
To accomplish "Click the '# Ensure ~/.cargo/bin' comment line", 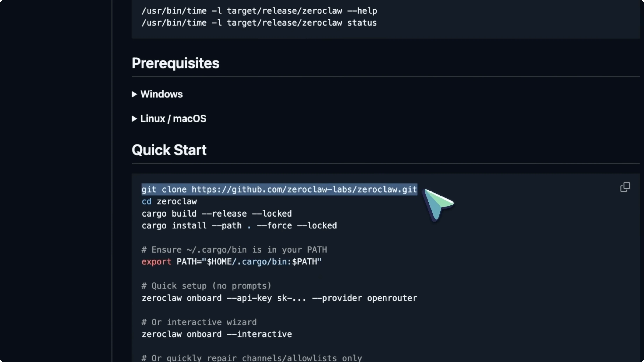I will 234,250.
